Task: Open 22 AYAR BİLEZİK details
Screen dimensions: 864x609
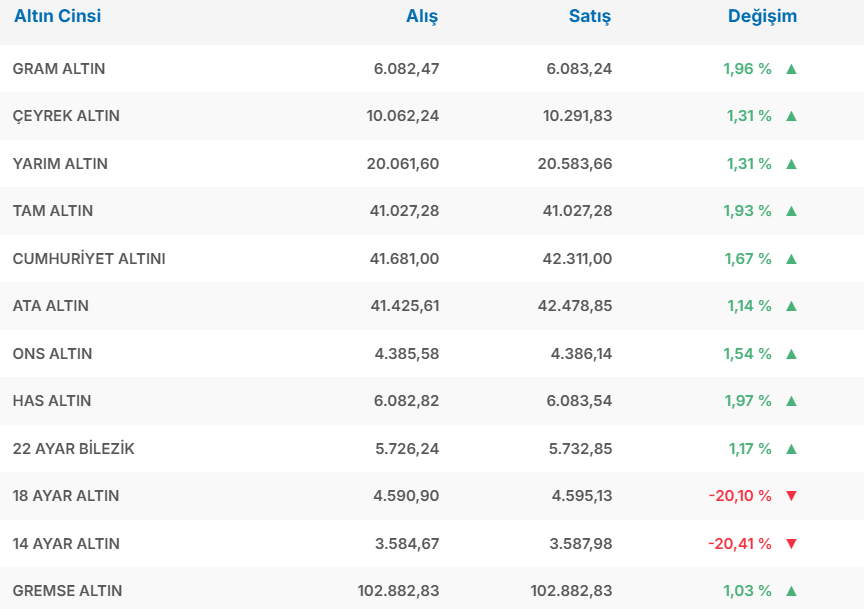Action: tap(73, 449)
